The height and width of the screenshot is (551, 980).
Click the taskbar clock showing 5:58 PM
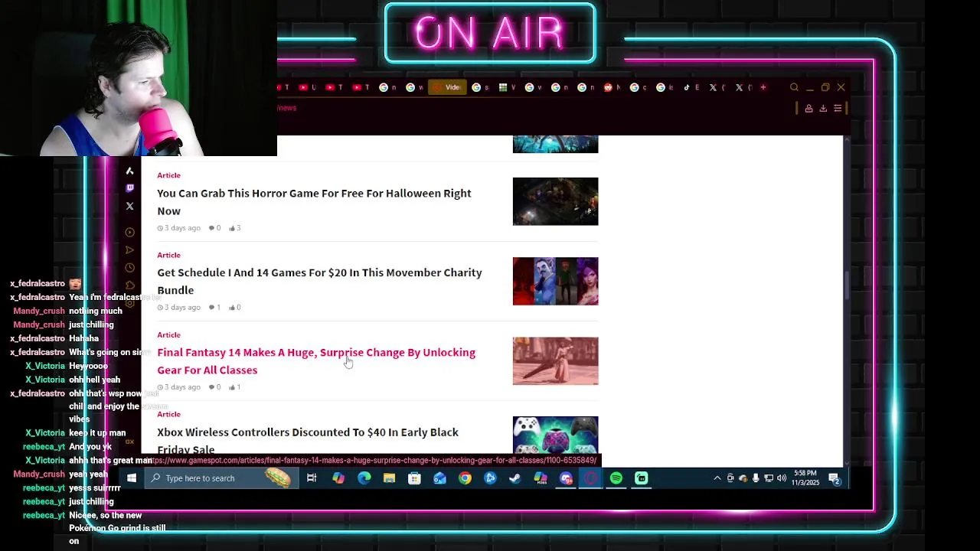(805, 478)
